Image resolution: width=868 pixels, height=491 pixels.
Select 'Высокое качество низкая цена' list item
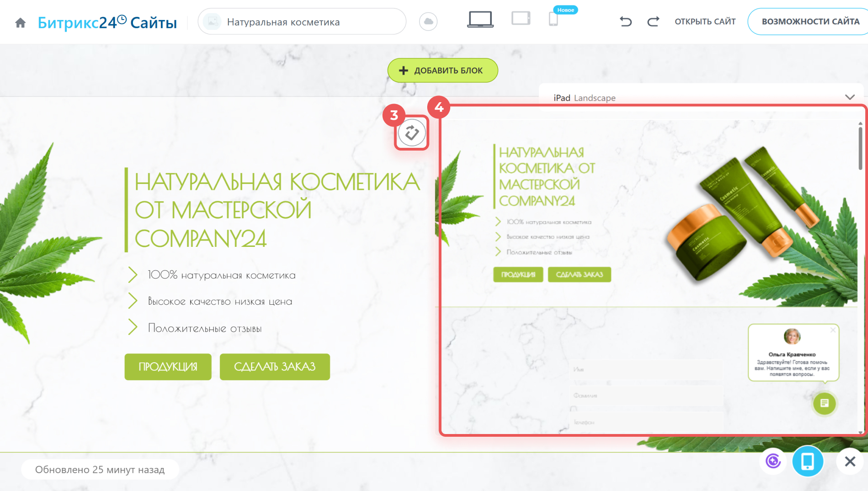(x=220, y=301)
